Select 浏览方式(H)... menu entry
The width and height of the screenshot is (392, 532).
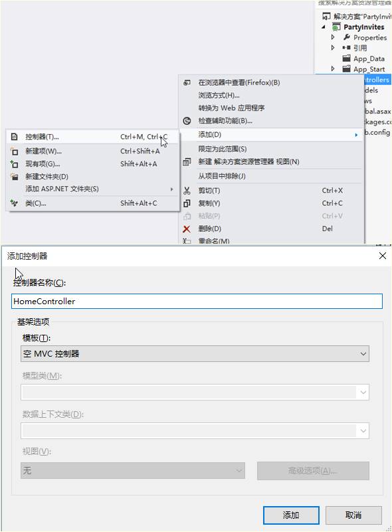click(x=272, y=96)
